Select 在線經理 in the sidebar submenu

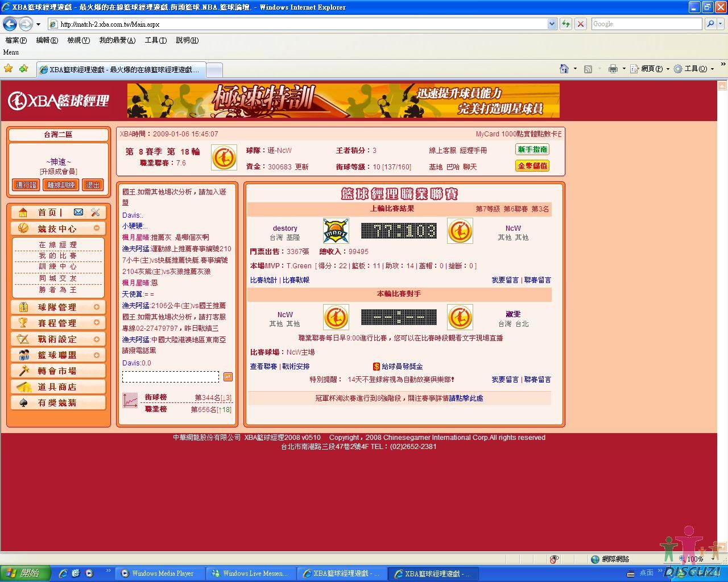pyautogui.click(x=57, y=245)
